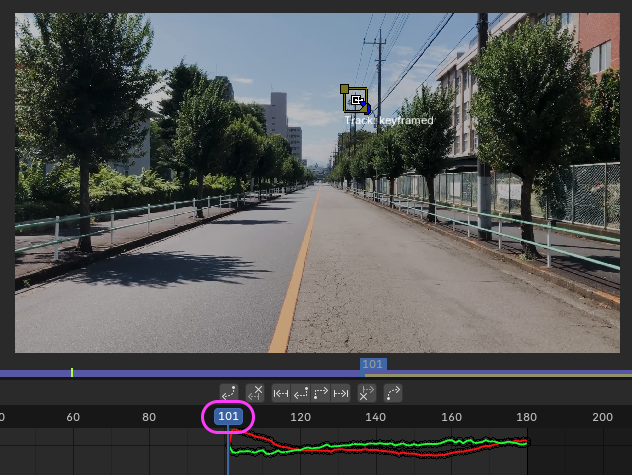Jump to frame 120 on the graph ruler
Viewport: 632px width, 475px height.
point(300,417)
